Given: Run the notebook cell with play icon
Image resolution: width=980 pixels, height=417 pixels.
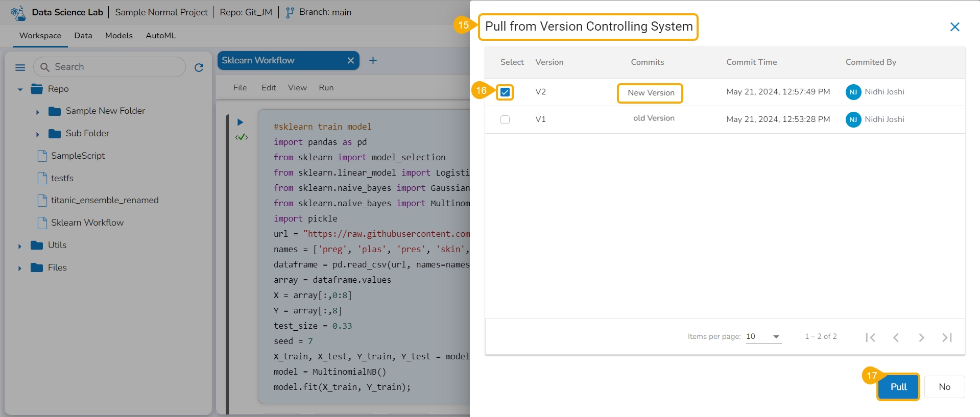Looking at the screenshot, I should tap(240, 122).
